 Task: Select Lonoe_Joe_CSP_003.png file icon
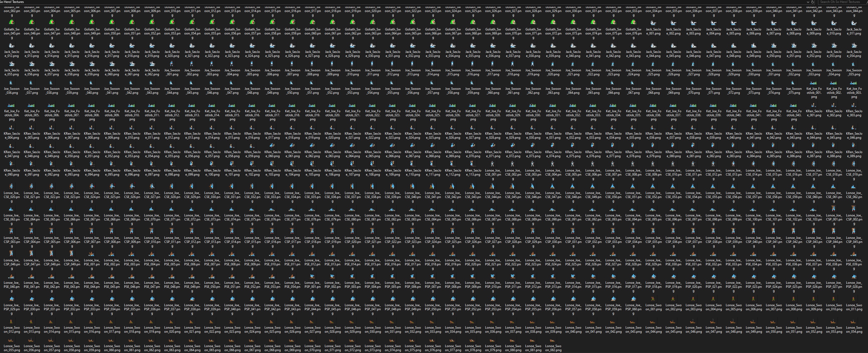(x=11, y=231)
